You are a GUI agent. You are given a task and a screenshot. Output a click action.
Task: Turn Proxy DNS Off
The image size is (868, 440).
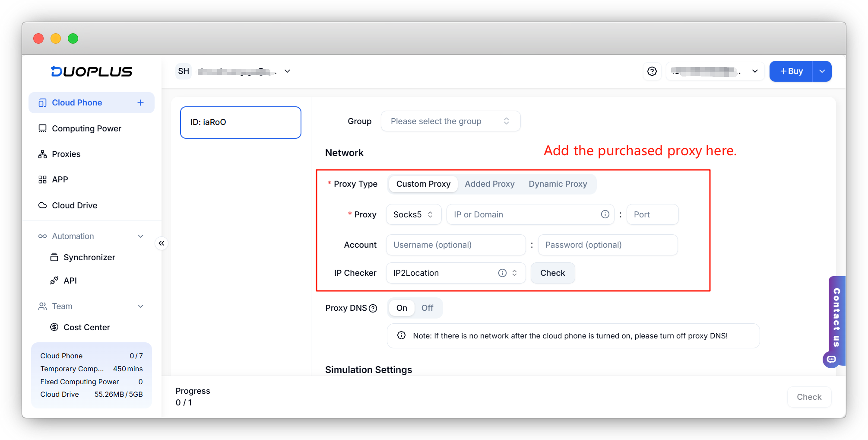pos(427,308)
